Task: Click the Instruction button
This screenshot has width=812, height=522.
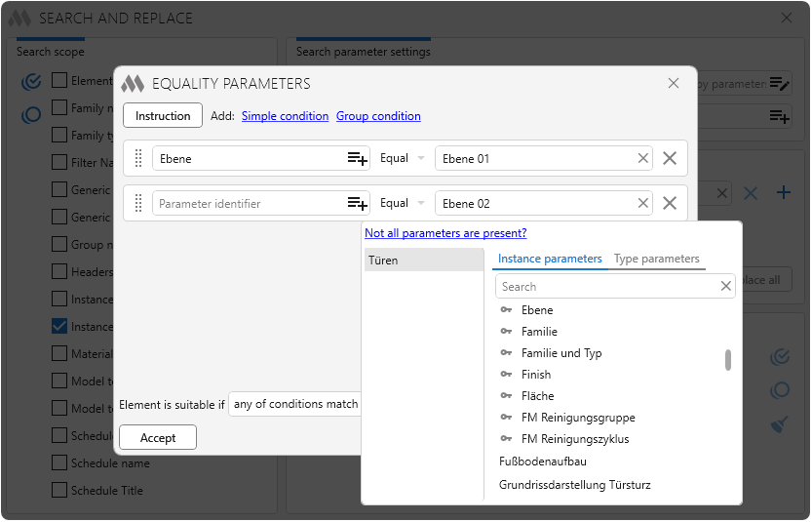Action: coord(163,115)
